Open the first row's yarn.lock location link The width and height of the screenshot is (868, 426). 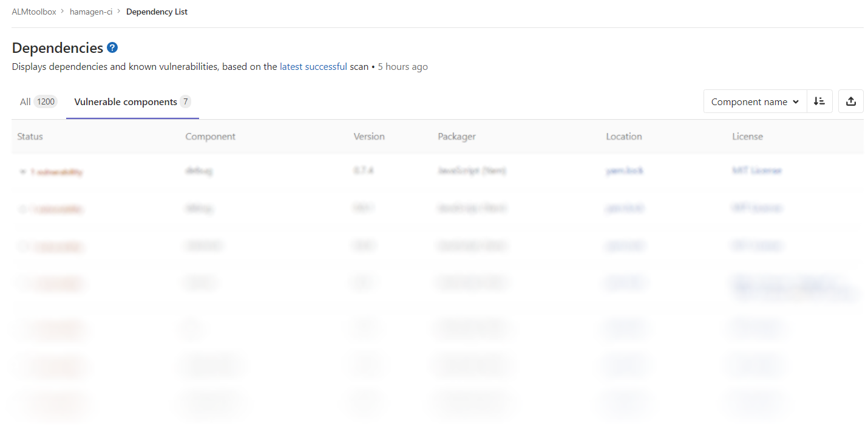(x=624, y=171)
